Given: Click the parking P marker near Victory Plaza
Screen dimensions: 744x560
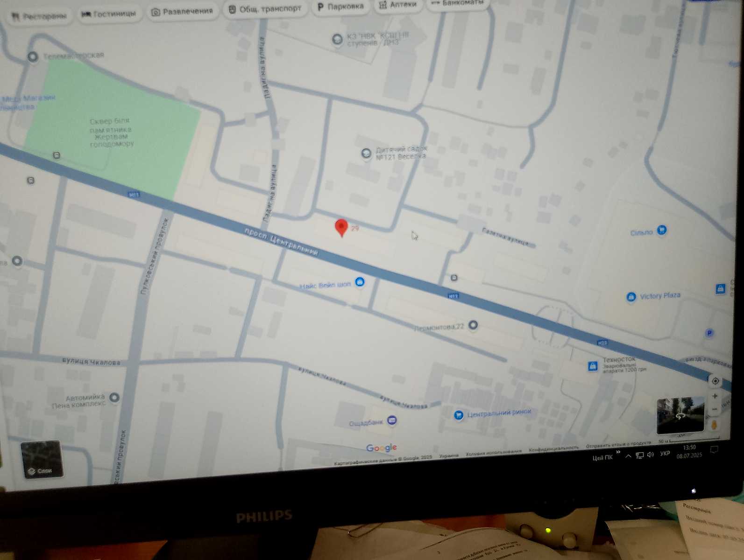Looking at the screenshot, I should (x=709, y=333).
